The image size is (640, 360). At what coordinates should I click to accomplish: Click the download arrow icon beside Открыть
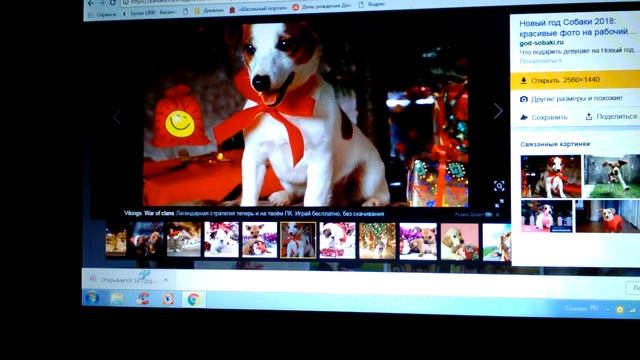(524, 81)
